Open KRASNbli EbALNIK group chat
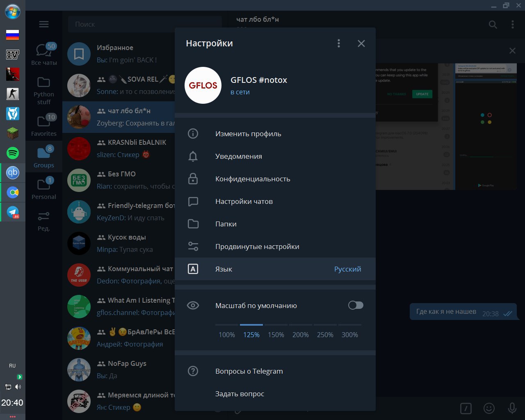Screen dimensions: 525x420 tap(119, 148)
